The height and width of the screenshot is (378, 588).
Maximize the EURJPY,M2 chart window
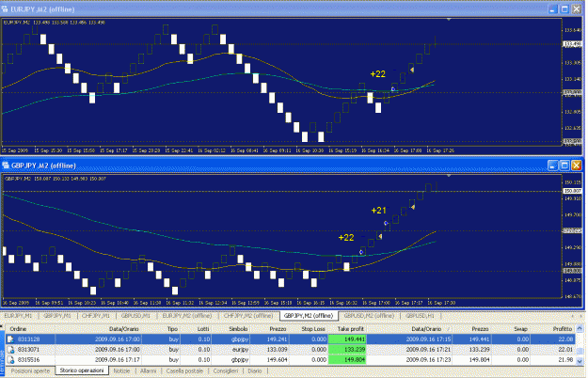[564, 9]
